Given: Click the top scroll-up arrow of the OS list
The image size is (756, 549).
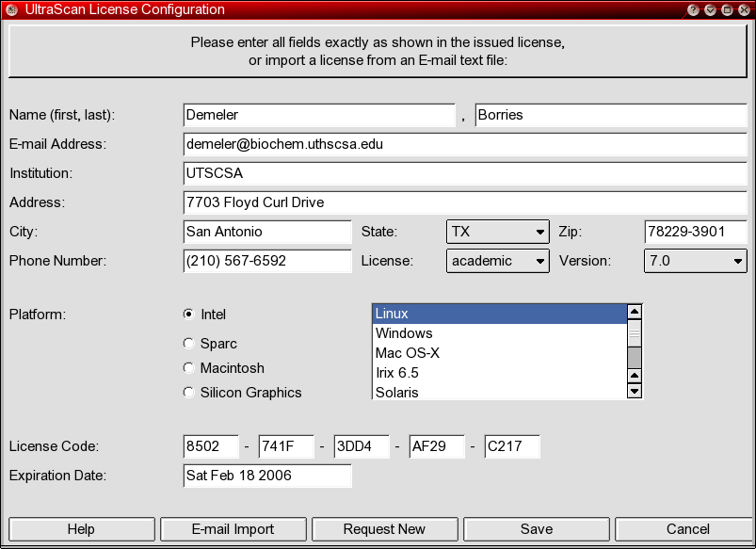Looking at the screenshot, I should coord(635,313).
